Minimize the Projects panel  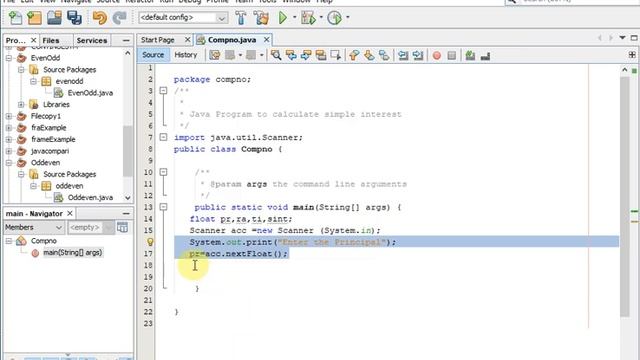click(x=126, y=40)
